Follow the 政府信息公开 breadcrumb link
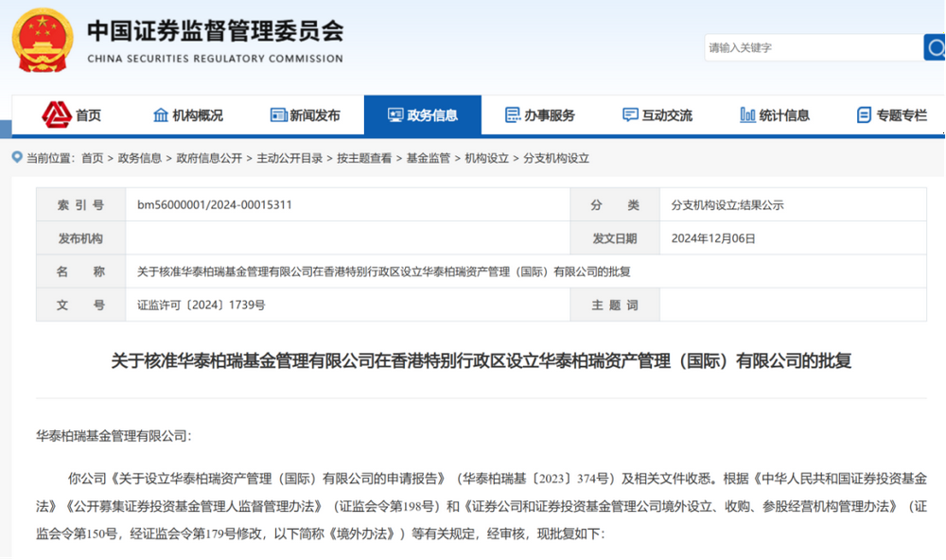 click(209, 158)
